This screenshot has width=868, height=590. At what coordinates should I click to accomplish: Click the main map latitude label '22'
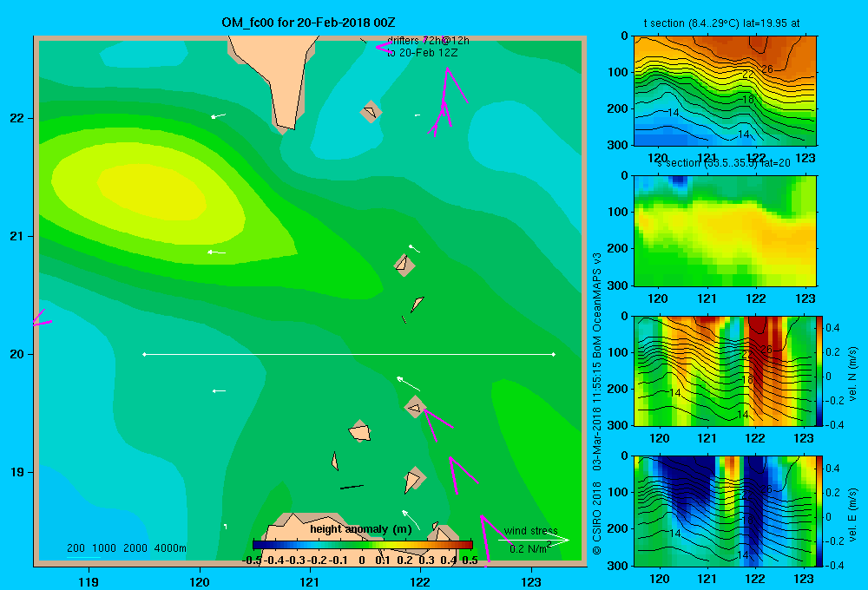click(16, 118)
